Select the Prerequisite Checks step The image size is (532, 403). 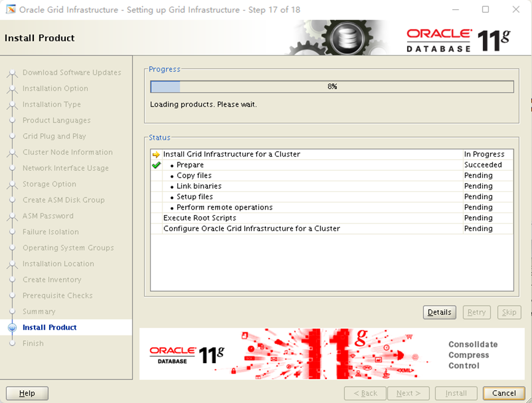coord(57,295)
